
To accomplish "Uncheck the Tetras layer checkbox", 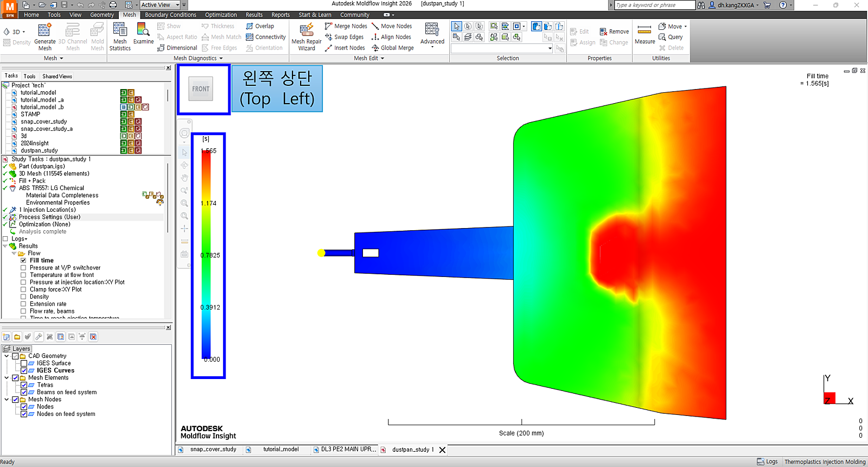I will tap(24, 385).
